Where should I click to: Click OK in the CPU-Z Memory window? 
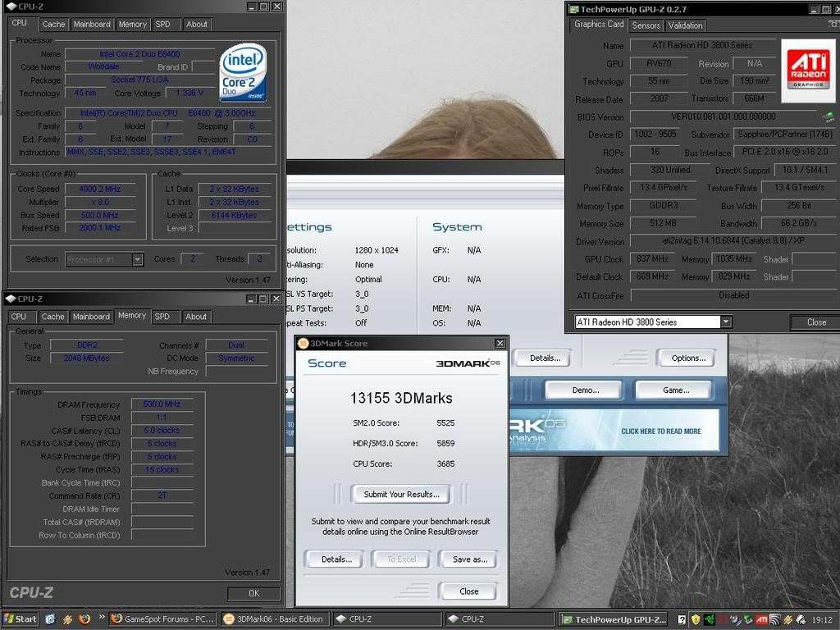coord(254,593)
